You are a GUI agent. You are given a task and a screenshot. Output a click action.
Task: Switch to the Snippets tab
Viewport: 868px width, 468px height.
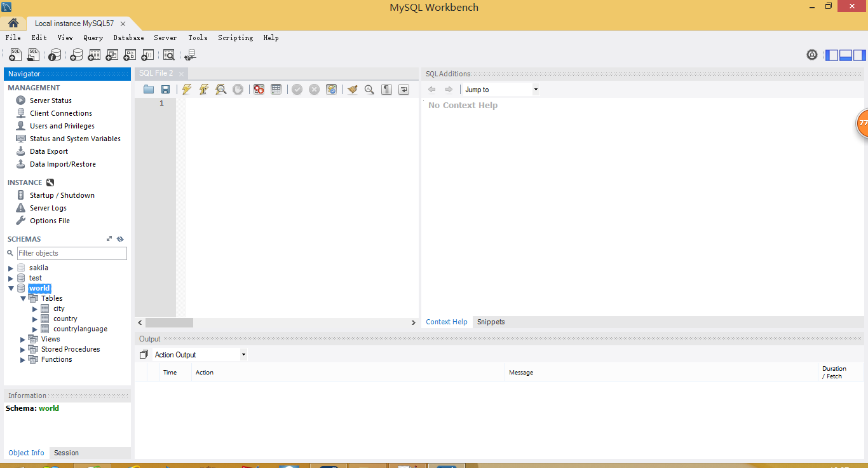491,322
